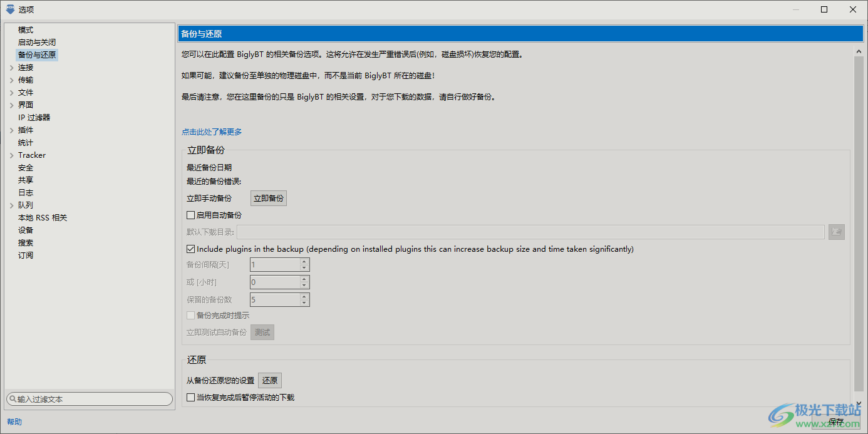Click the scrollbar down arrow

pos(859,404)
